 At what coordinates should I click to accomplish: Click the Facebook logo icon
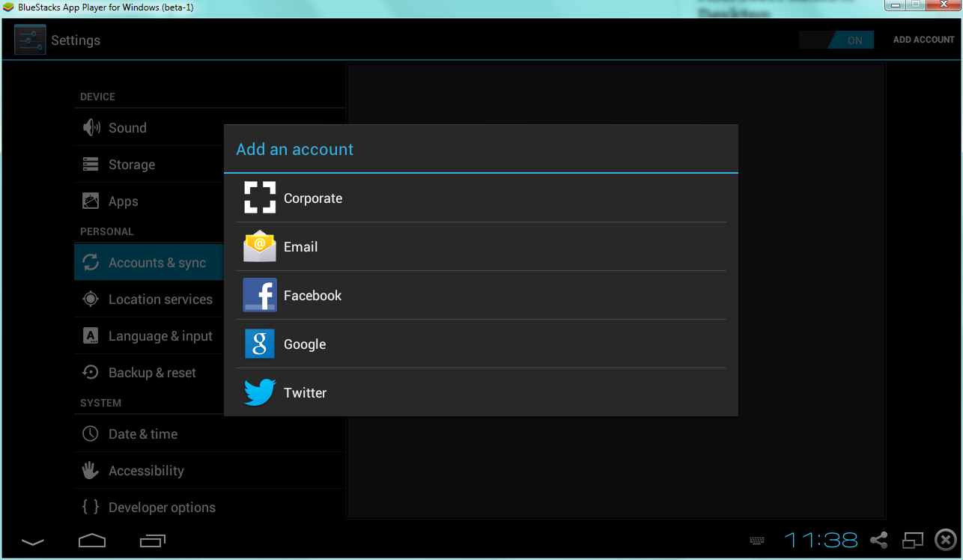coord(260,295)
